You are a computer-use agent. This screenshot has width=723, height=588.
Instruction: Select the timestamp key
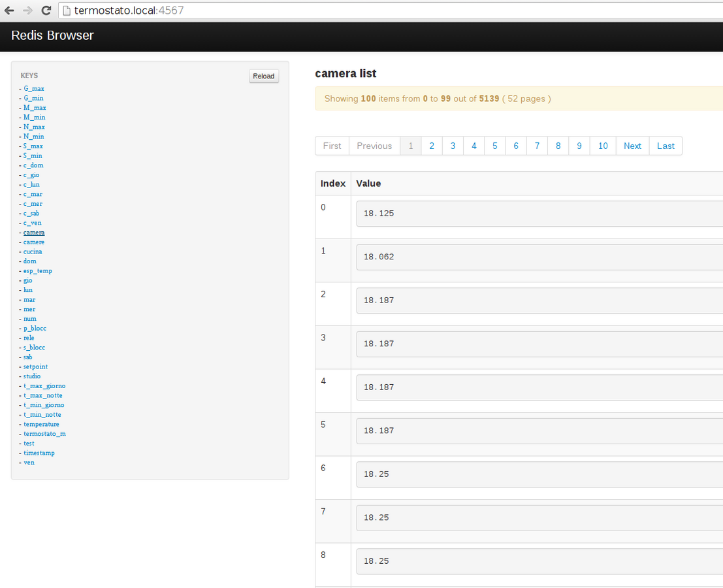pyautogui.click(x=39, y=453)
